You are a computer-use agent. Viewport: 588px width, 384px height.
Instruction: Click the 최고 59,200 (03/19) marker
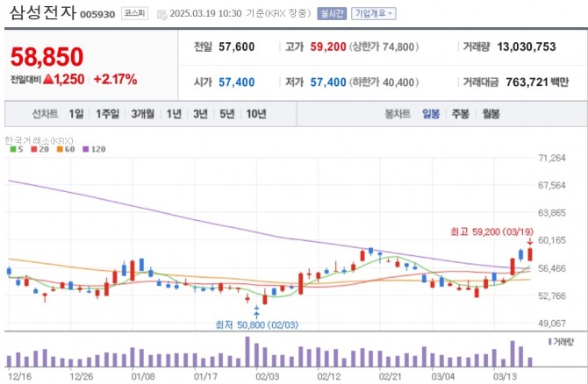(491, 232)
